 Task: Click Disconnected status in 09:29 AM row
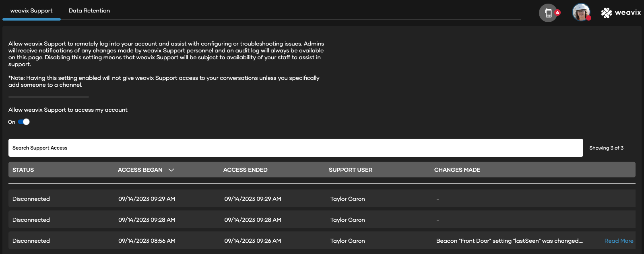[31, 199]
